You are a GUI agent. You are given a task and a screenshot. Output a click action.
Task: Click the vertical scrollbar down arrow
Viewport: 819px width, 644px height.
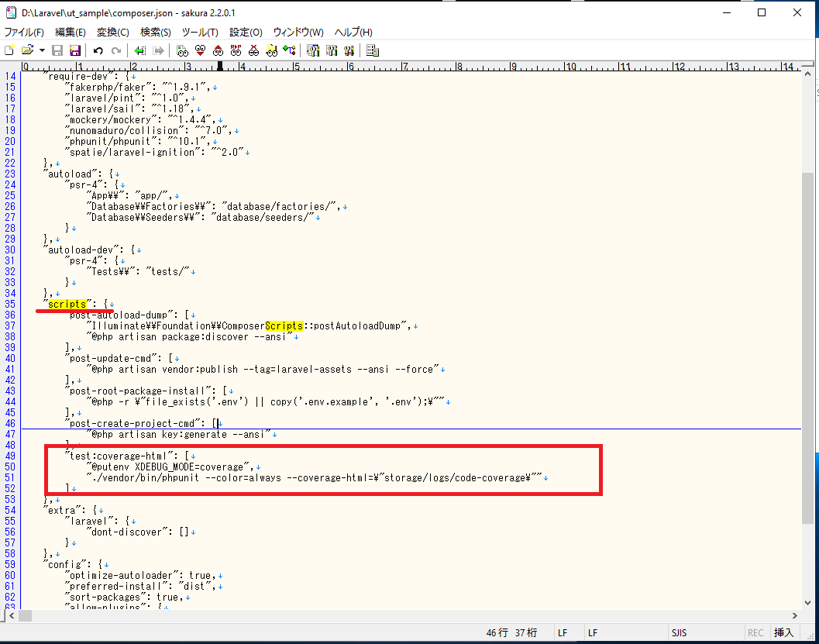807,602
